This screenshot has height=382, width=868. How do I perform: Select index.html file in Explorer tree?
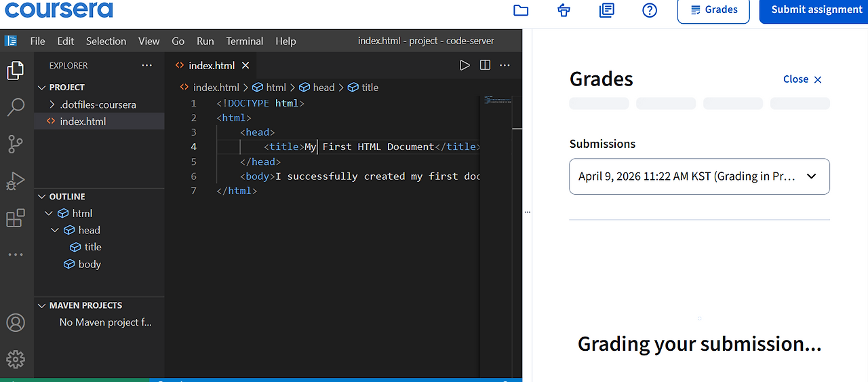[x=99, y=121]
